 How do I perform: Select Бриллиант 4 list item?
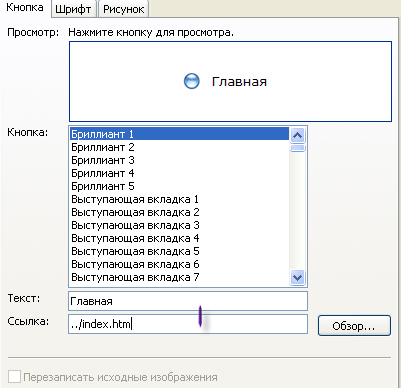180,173
